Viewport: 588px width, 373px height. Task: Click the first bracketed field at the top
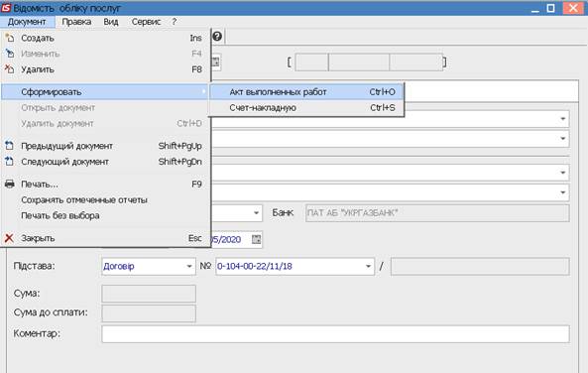(x=311, y=62)
